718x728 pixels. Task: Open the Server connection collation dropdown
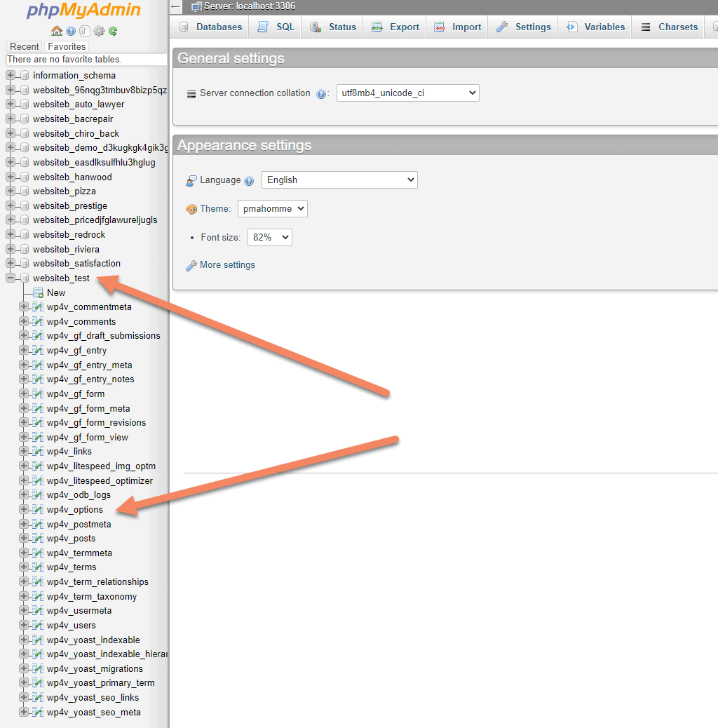(x=407, y=93)
